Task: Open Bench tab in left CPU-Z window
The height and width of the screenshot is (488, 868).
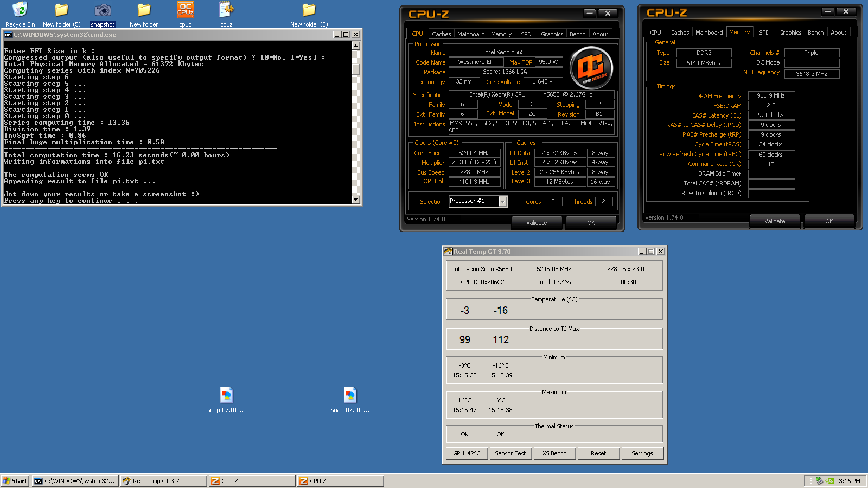Action: tap(577, 34)
